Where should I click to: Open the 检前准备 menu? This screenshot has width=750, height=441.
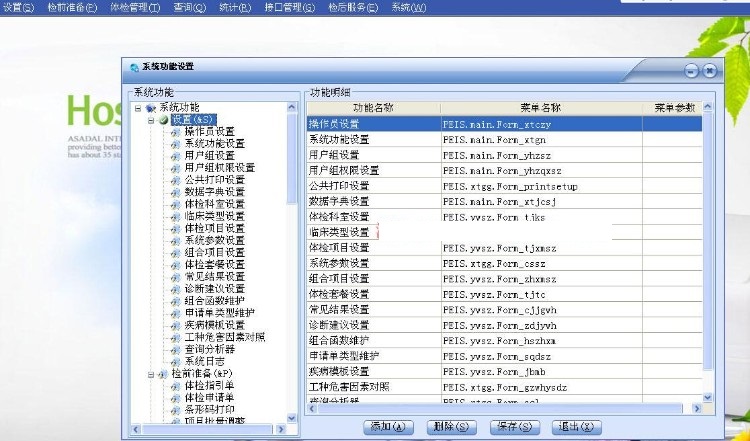[x=72, y=8]
